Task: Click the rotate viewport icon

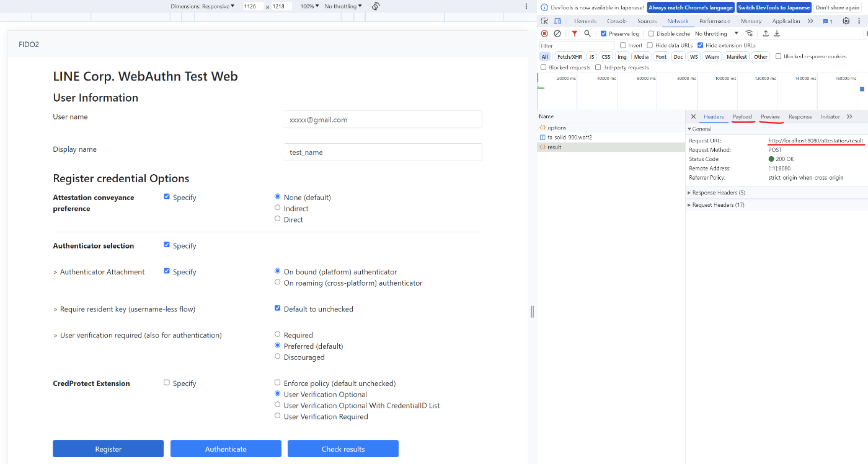Action: 376,6
